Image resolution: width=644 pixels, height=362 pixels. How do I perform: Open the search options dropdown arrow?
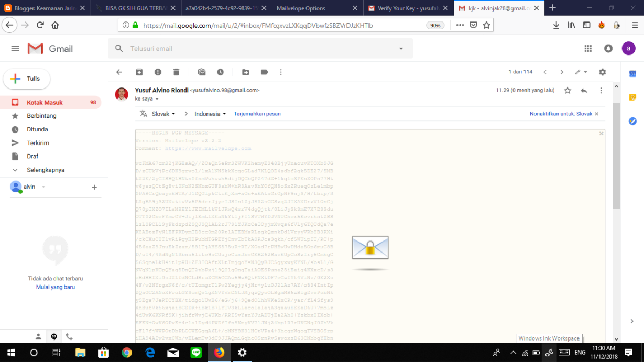401,49
